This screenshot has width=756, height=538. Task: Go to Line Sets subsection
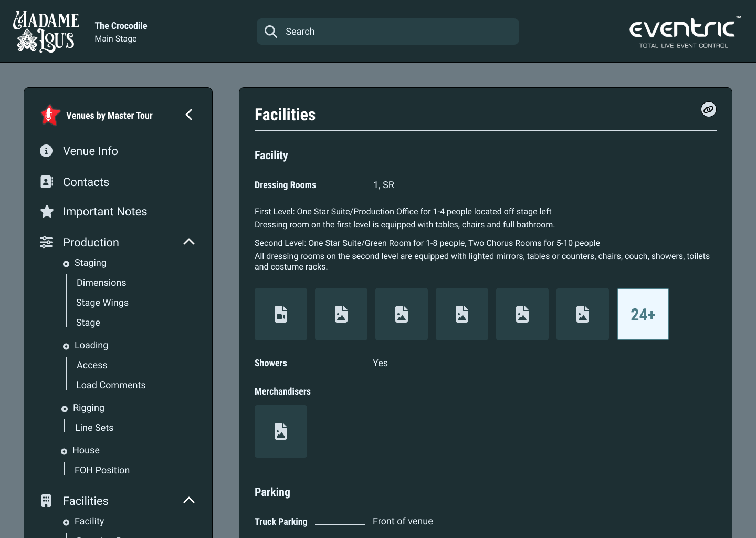(x=94, y=428)
